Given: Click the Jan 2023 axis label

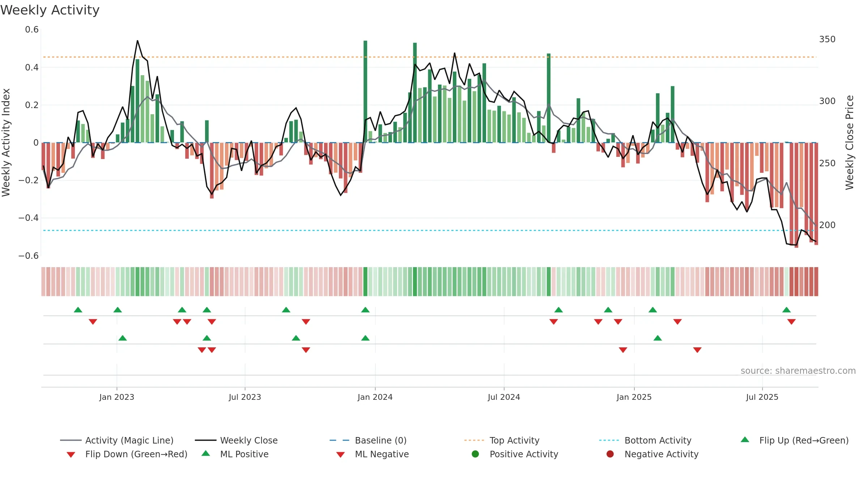Looking at the screenshot, I should click(x=117, y=397).
